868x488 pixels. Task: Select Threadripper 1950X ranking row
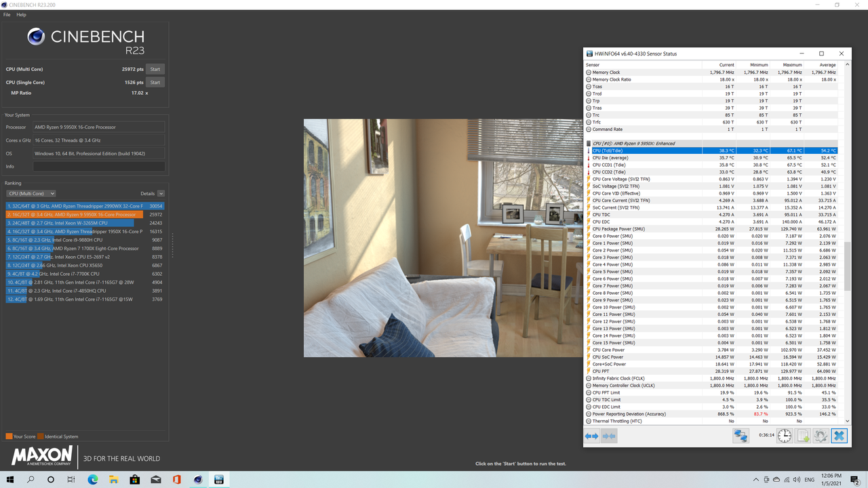tap(85, 231)
